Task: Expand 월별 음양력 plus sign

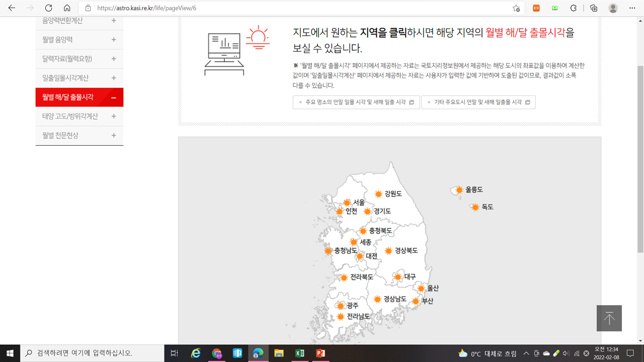Action: (x=114, y=40)
